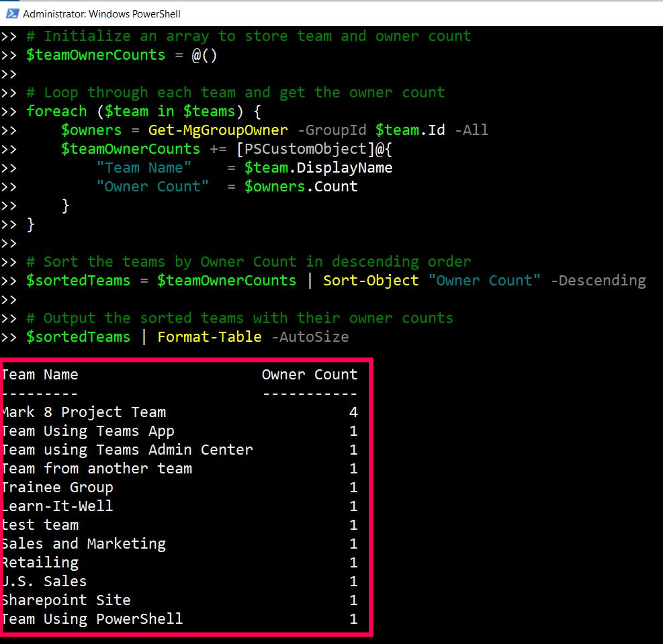Select the -Descending parameter text

point(598,280)
